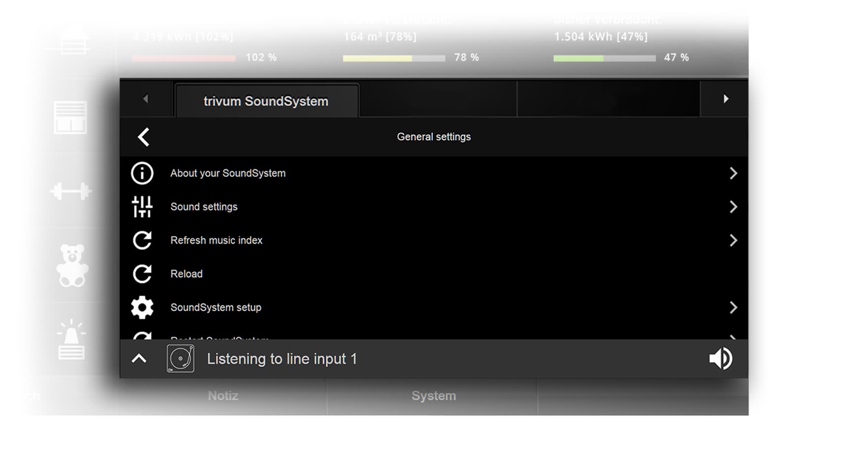Select Refresh music index
Image resolution: width=868 pixels, height=460 pixels.
(434, 240)
